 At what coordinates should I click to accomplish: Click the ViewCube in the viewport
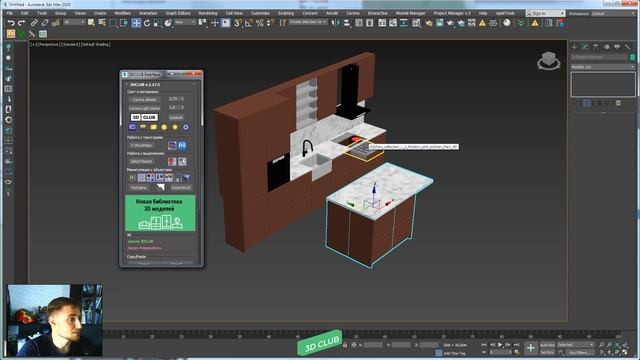coord(549,61)
